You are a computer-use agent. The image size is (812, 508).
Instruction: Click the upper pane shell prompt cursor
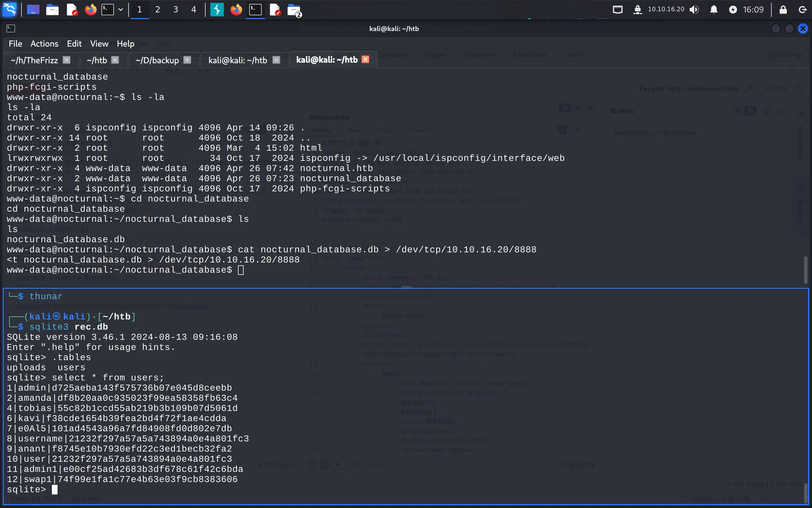[240, 270]
